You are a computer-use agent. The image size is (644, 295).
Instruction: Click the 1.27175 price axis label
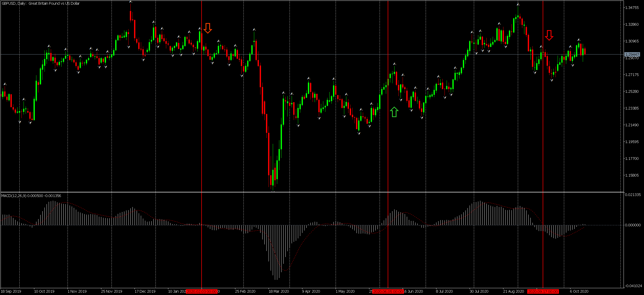click(x=632, y=75)
